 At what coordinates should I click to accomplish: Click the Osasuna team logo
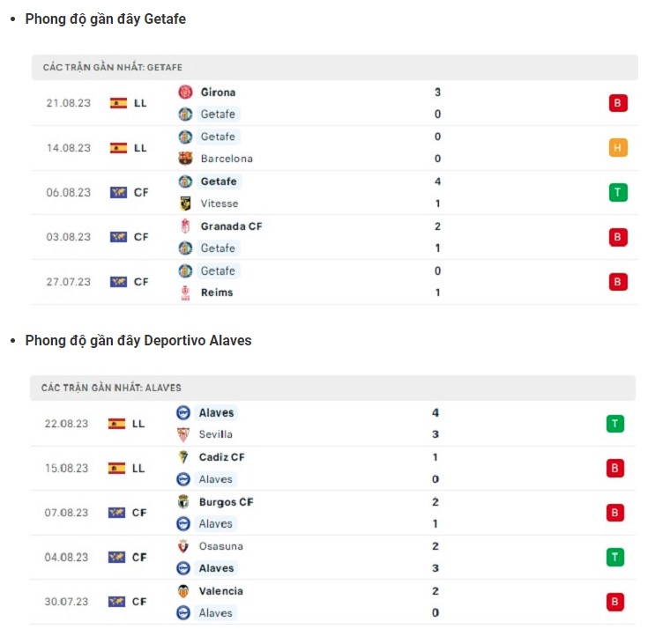[183, 546]
